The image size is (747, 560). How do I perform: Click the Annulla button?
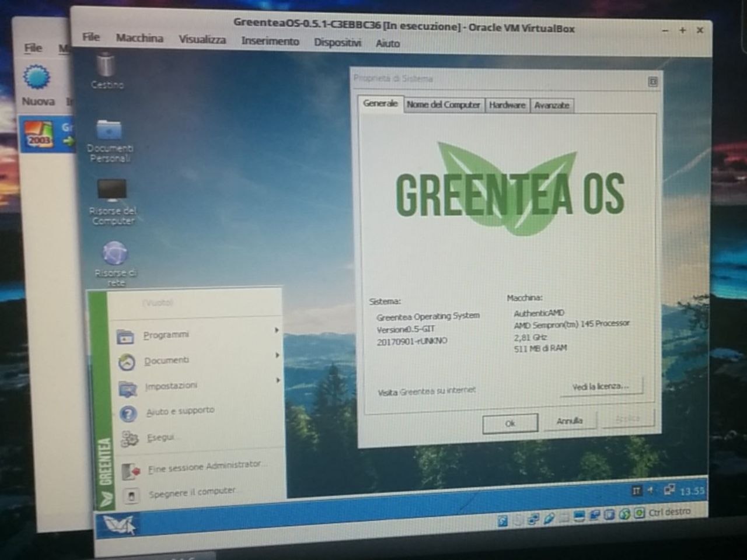coord(569,421)
